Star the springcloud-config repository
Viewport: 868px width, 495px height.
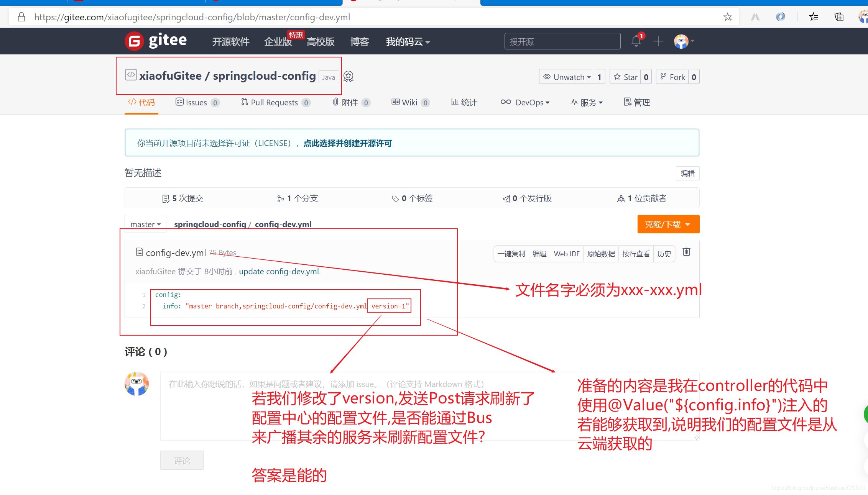[625, 77]
